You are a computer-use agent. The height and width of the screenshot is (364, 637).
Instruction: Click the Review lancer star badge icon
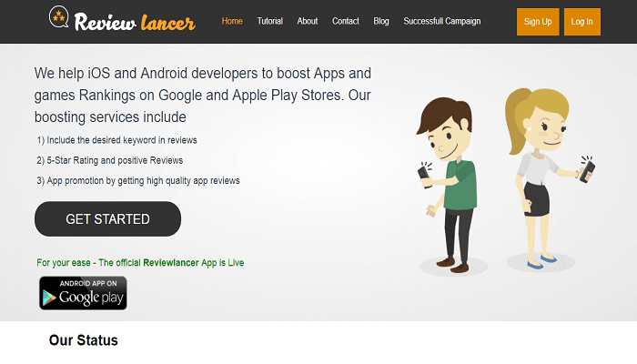(62, 19)
